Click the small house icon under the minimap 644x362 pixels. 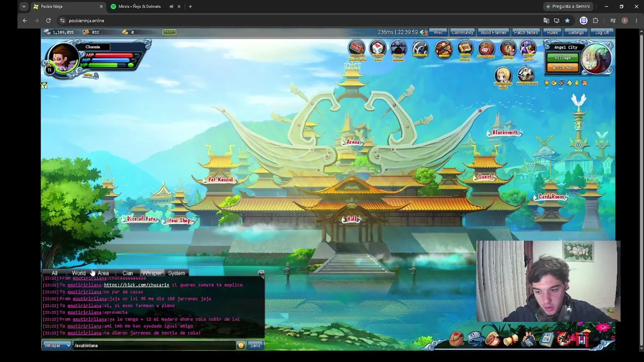pyautogui.click(x=585, y=83)
